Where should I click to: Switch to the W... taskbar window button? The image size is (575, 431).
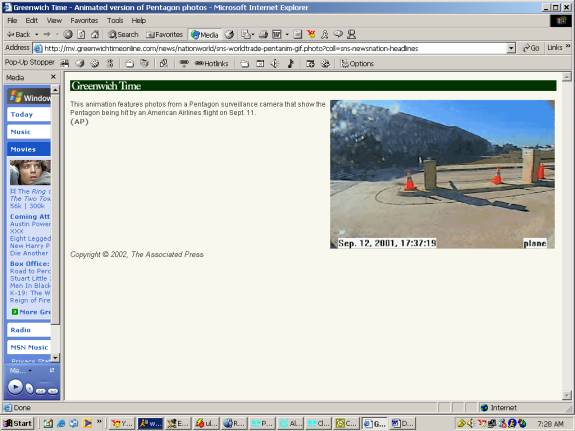[x=150, y=423]
